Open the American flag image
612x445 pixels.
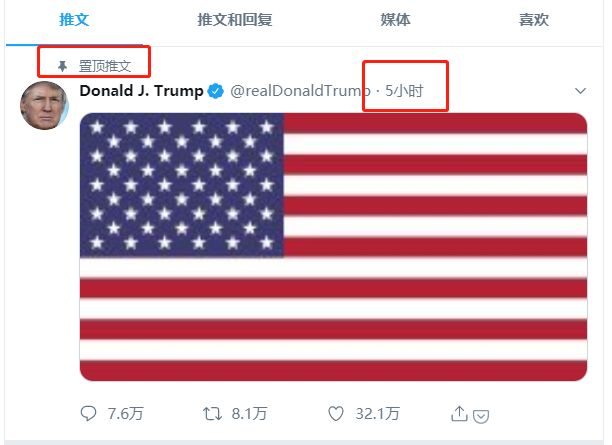coord(333,247)
